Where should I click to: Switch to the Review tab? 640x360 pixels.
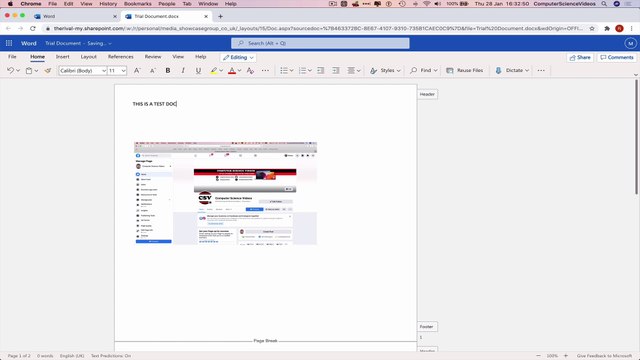click(153, 57)
